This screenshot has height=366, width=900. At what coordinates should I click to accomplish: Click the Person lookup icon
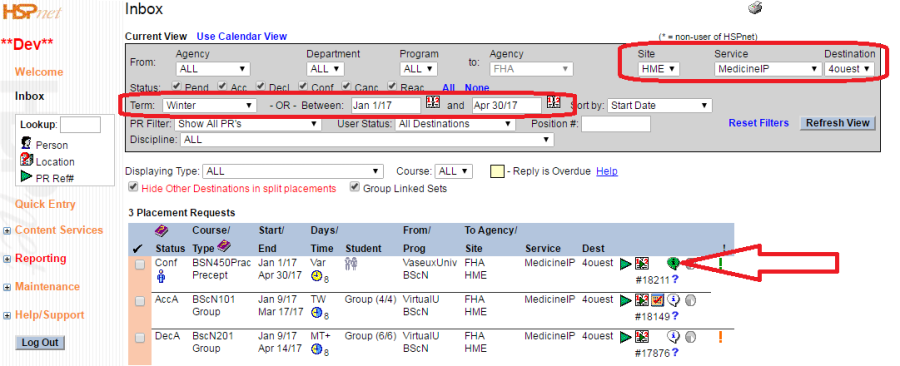pos(26,143)
